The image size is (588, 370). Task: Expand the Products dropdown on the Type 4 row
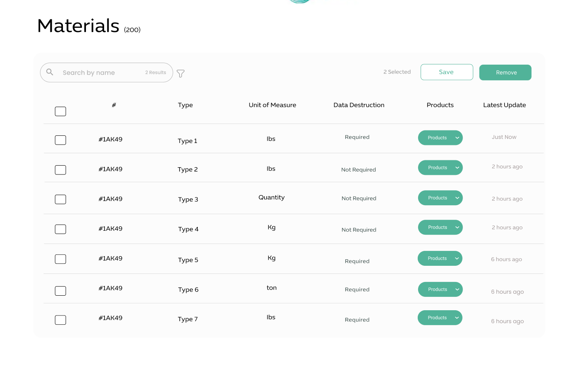coord(457,227)
